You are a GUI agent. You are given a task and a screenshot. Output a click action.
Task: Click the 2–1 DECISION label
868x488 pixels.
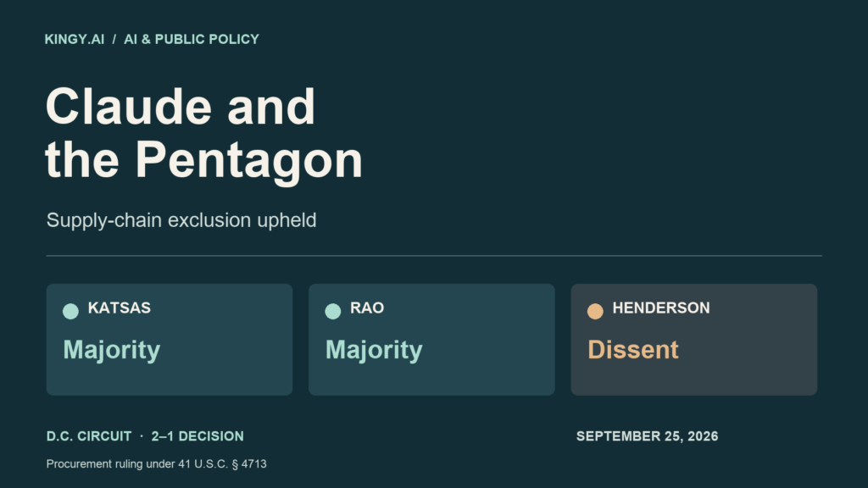198,436
